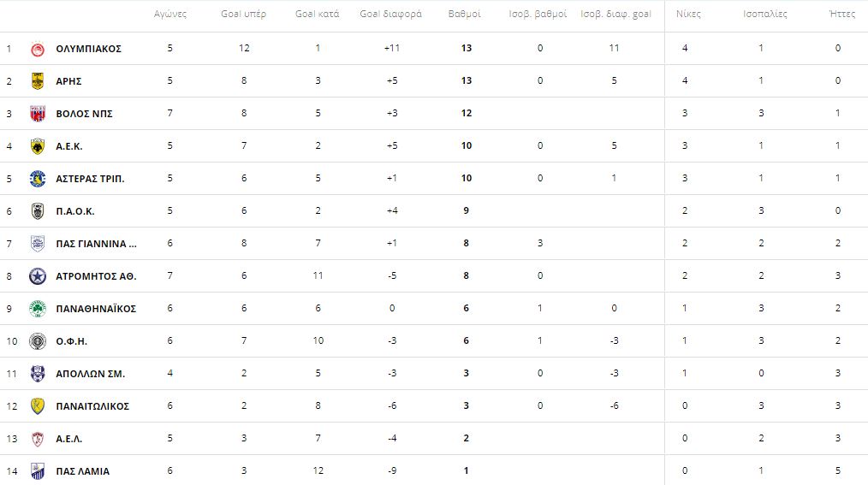The height and width of the screenshot is (485, 868).
Task: Click the Olympiakos team crest icon
Action: coord(38,50)
